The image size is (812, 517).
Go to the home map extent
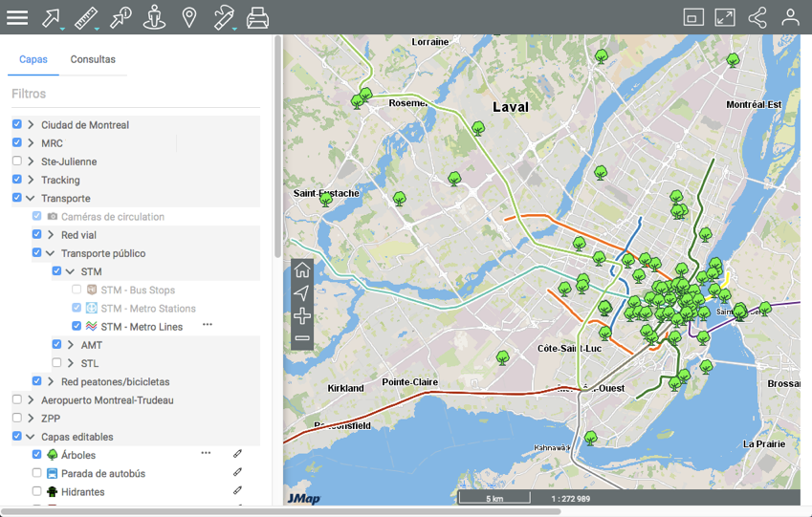coord(302,269)
